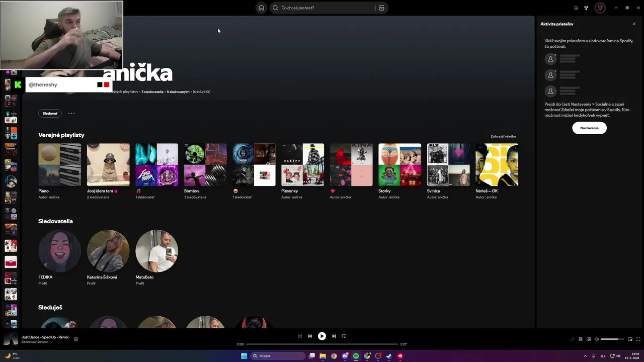Image resolution: width=644 pixels, height=362 pixels.
Task: Open Google Chrome from the taskbar
Action: tap(334, 356)
